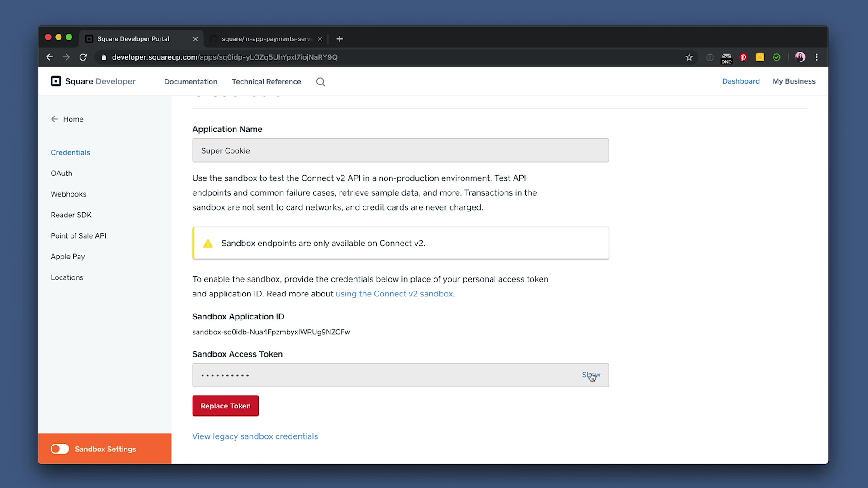Open View legacy sandbox credentials link

pyautogui.click(x=255, y=436)
